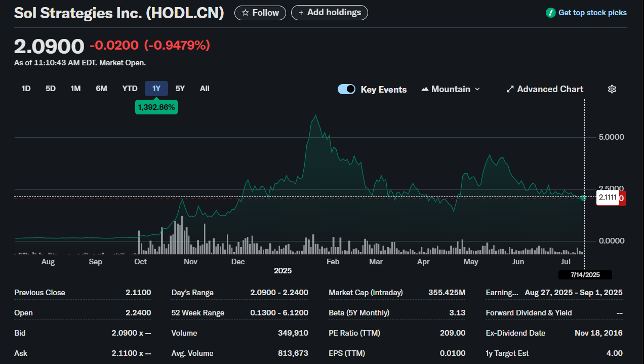The image size is (644, 364).
Task: Click the -0.0200 price change text
Action: tap(114, 46)
